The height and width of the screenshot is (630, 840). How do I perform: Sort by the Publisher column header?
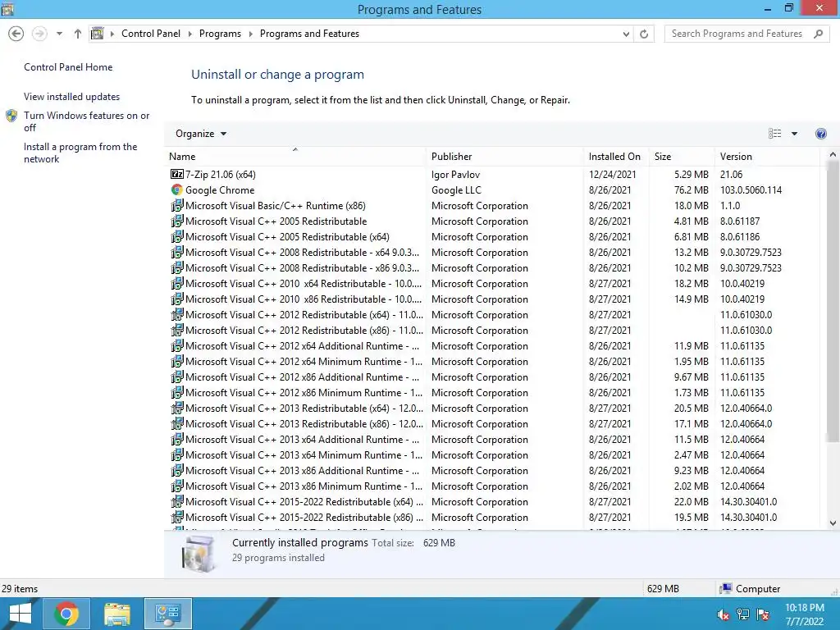(x=504, y=157)
